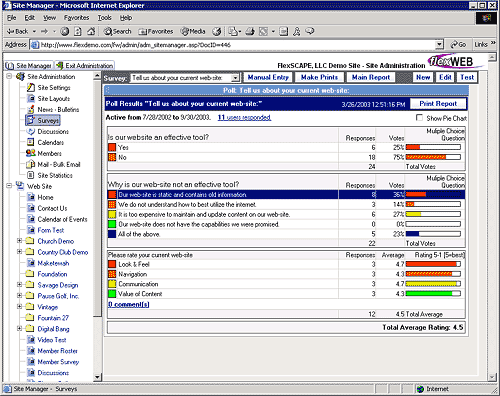Open the Edit menu in menu bar

point(30,18)
